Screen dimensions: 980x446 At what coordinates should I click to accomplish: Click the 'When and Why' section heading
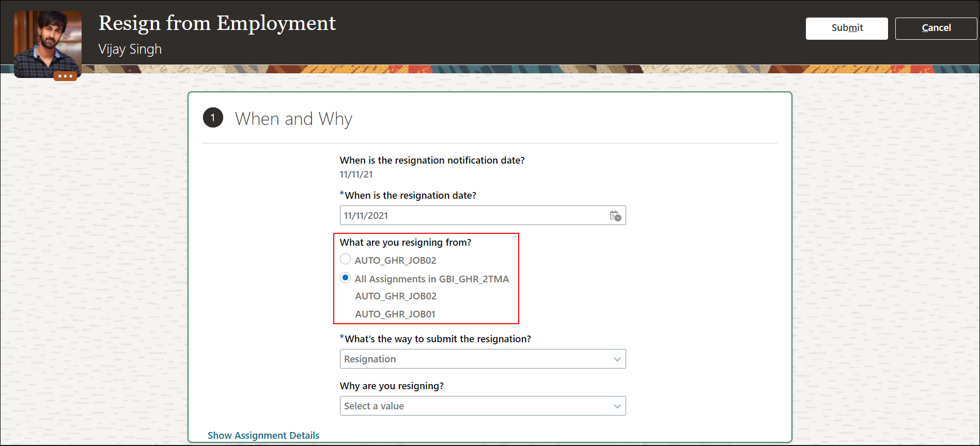pyautogui.click(x=293, y=119)
